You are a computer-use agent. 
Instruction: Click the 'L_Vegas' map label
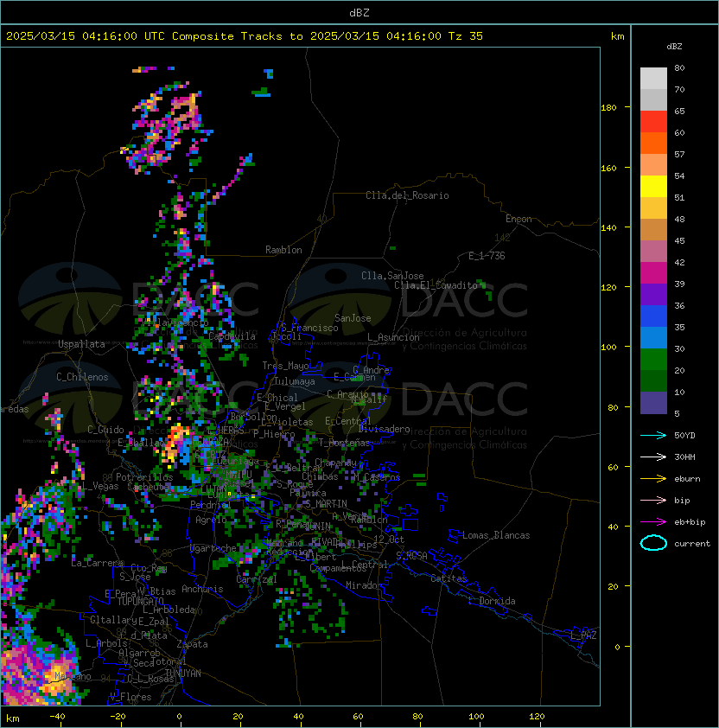tap(100, 486)
